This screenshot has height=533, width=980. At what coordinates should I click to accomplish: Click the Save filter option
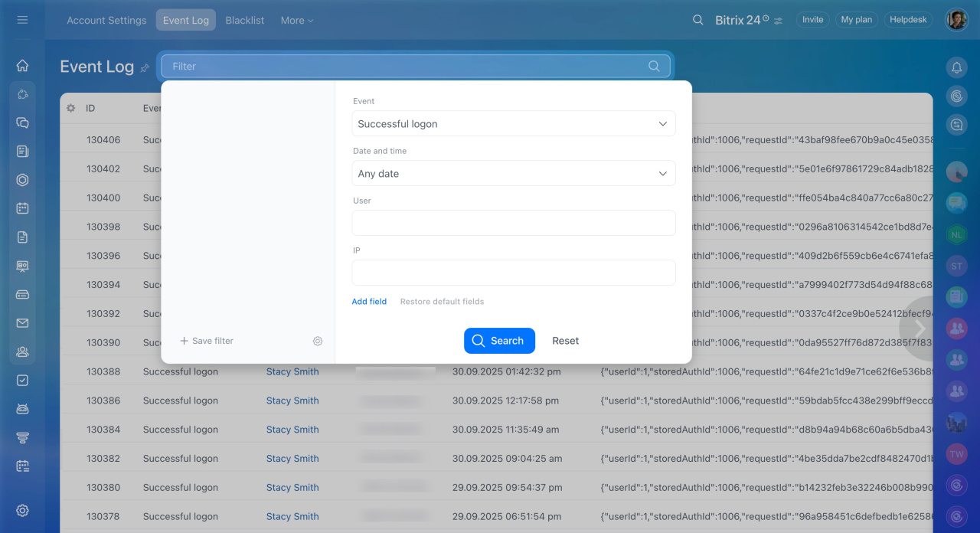207,341
